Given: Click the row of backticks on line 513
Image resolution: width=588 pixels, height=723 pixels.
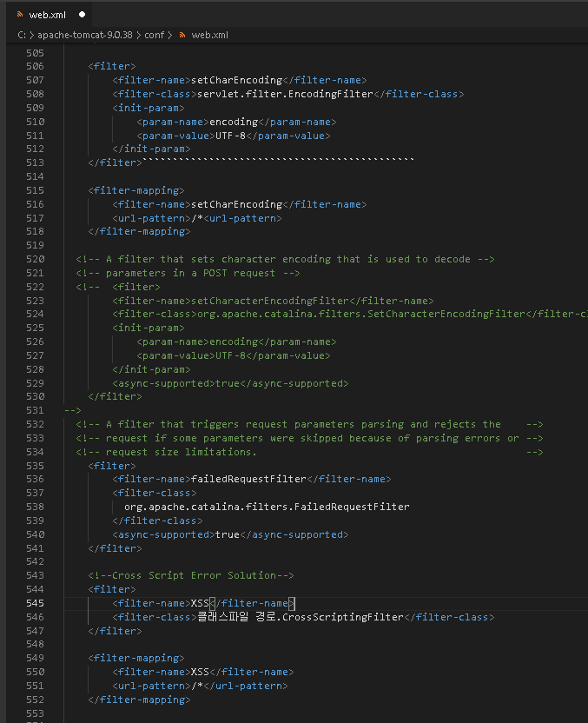Looking at the screenshot, I should tap(278, 160).
